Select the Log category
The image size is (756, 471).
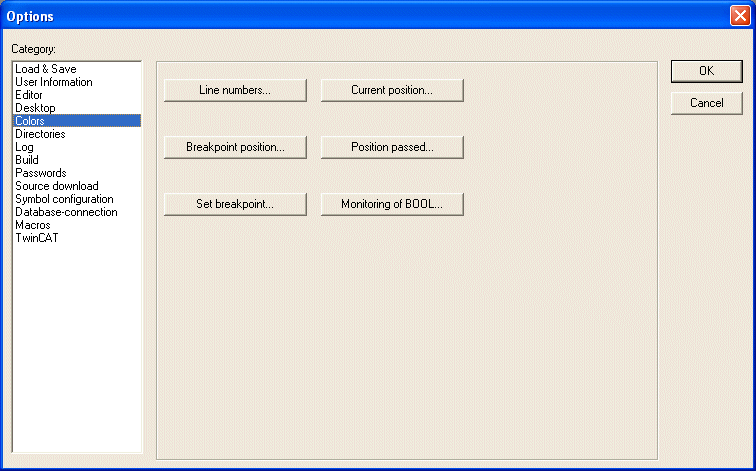coord(77,147)
